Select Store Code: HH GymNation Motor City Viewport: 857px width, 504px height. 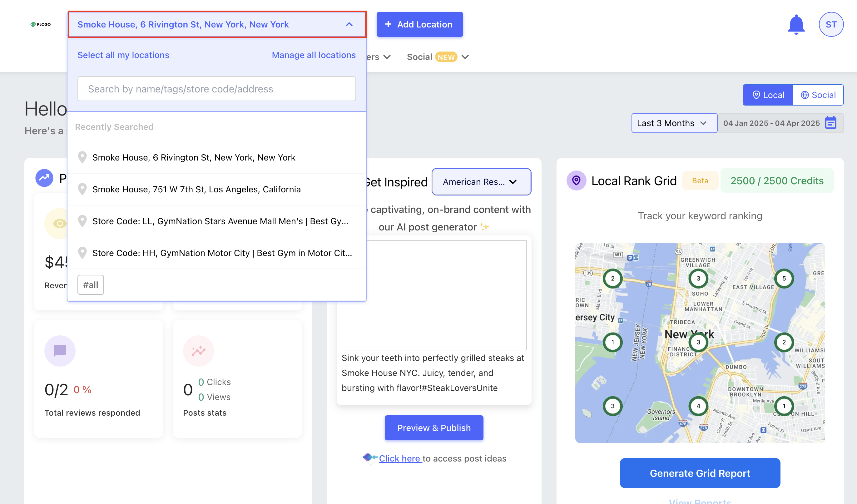217,253
